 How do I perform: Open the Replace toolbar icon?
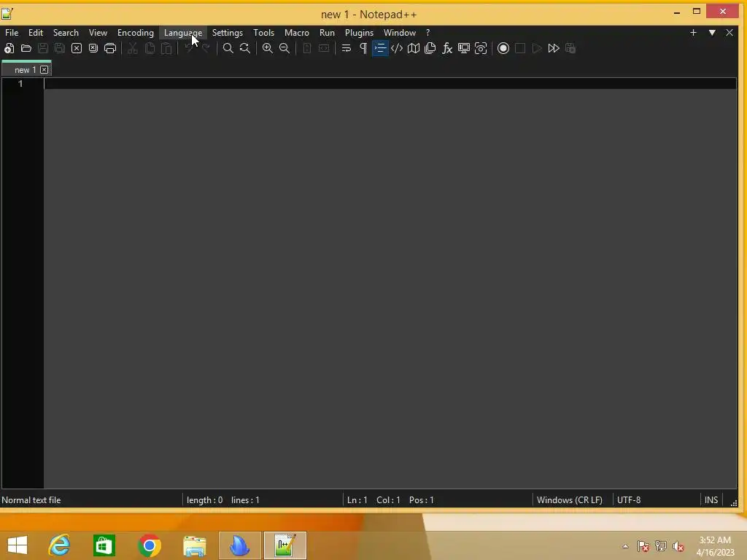(x=245, y=48)
